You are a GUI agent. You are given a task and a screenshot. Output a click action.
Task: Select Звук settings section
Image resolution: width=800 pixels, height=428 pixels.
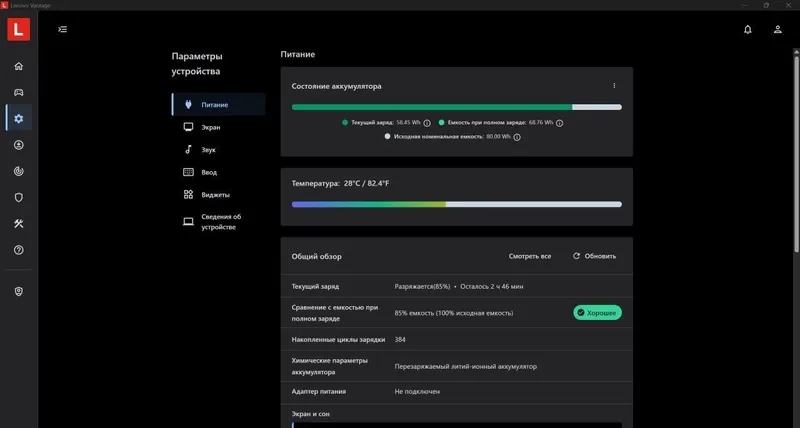point(219,149)
